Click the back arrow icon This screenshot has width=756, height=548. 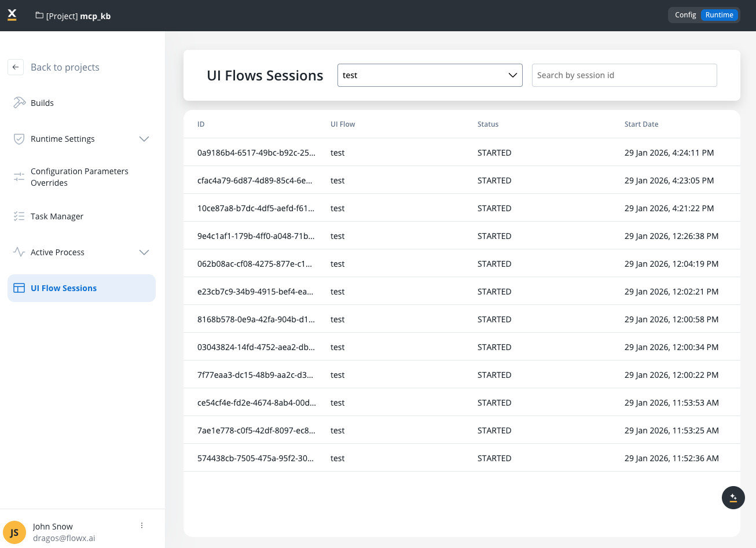coord(16,67)
